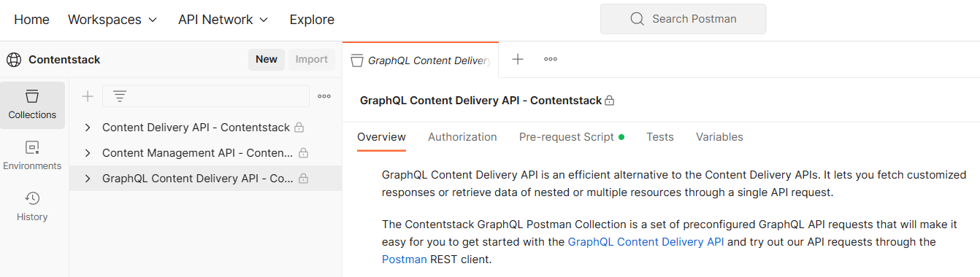Open the tab bar three-dot options menu
The width and height of the screenshot is (980, 277).
[x=551, y=60]
